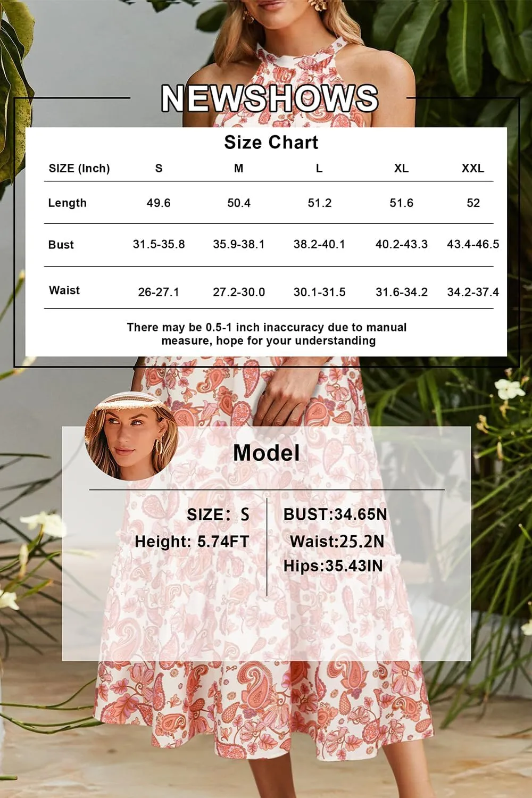Click the 'L' column header
The width and height of the screenshot is (532, 798).
coord(319,168)
